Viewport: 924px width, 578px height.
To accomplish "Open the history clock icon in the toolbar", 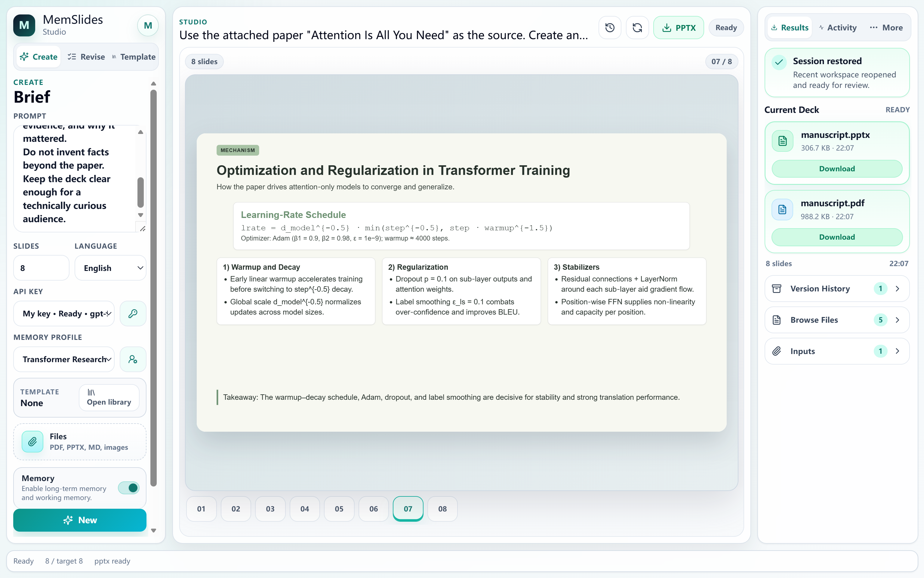I will click(x=610, y=27).
